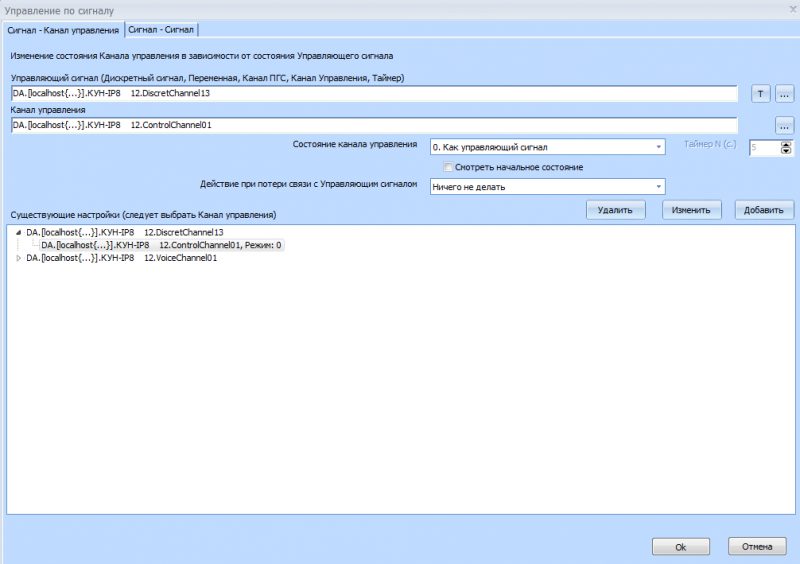
Task: Open the Действие при потери связи dropdown
Action: tap(547, 186)
